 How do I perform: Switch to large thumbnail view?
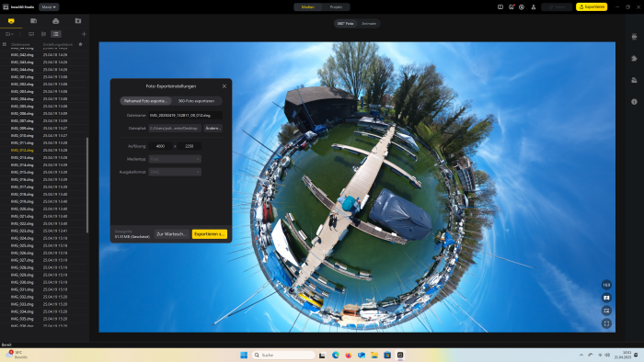click(31, 34)
